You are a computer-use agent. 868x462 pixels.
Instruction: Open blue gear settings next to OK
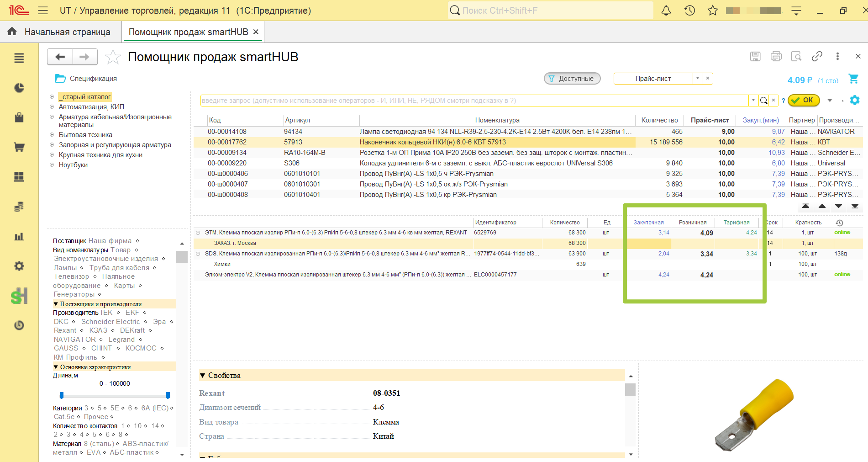855,100
